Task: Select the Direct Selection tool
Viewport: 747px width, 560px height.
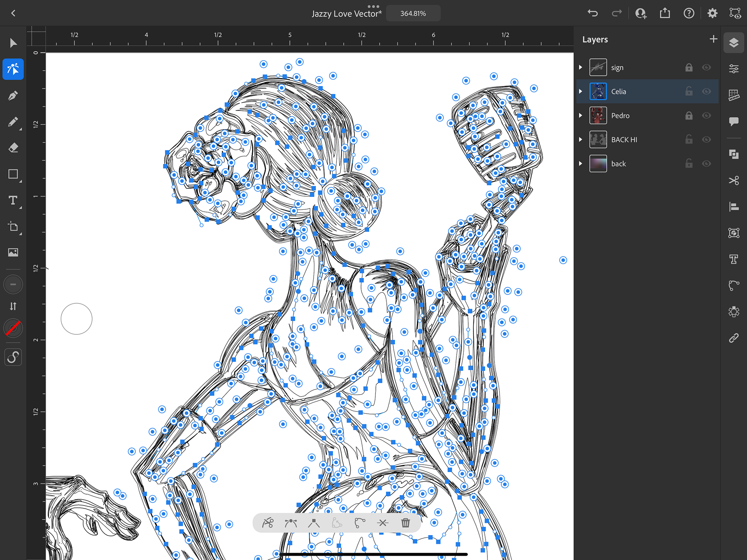Action: [13, 69]
